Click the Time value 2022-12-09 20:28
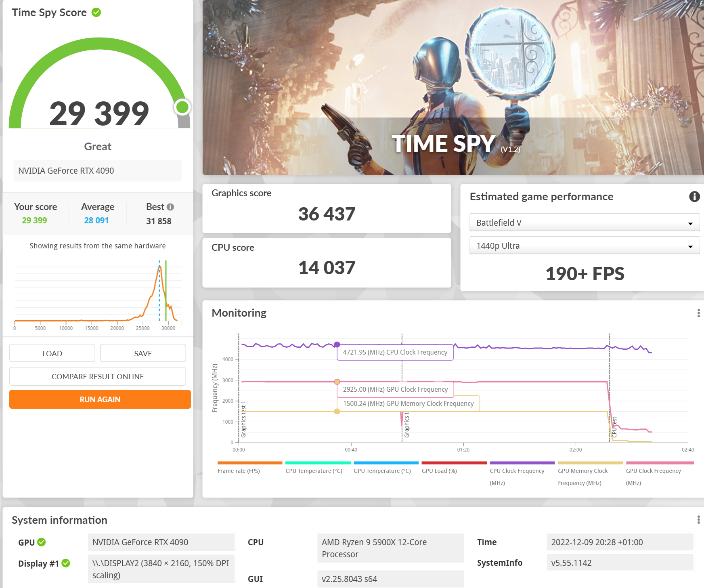 pos(620,542)
